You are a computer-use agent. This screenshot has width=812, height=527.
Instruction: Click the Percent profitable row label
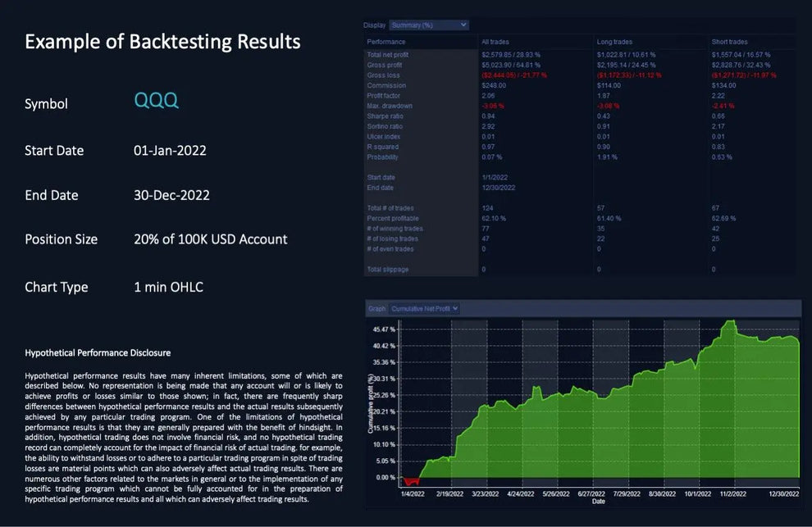click(x=393, y=219)
